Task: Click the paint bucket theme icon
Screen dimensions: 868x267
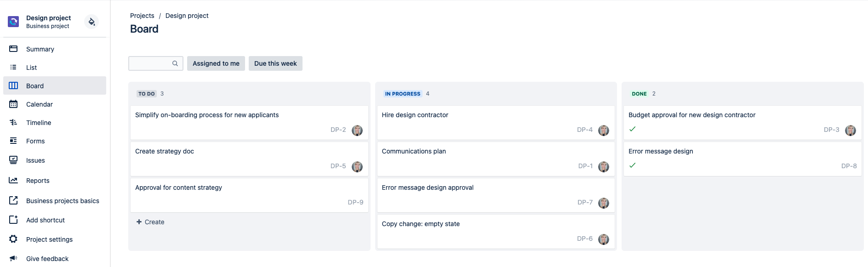Action: point(91,22)
